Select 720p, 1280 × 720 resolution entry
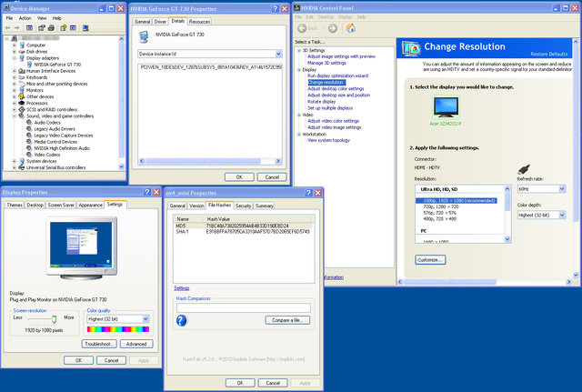Screen dimensions: 582x392 [440, 206]
